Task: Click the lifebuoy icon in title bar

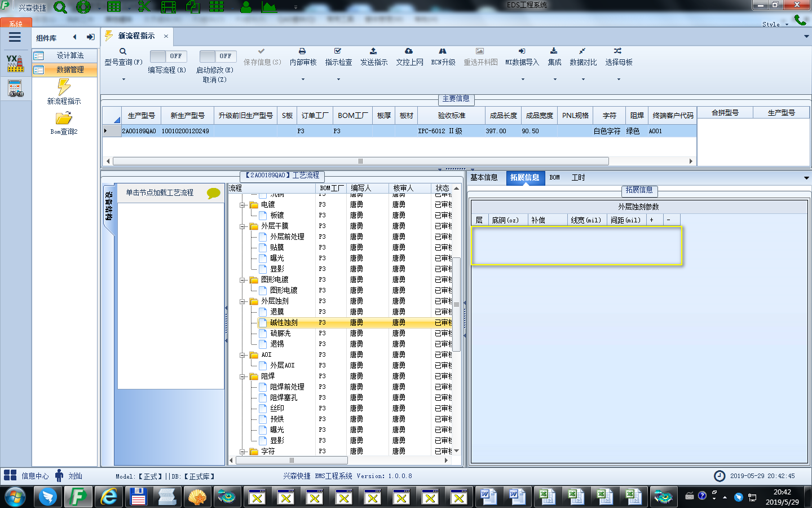Action: click(83, 7)
